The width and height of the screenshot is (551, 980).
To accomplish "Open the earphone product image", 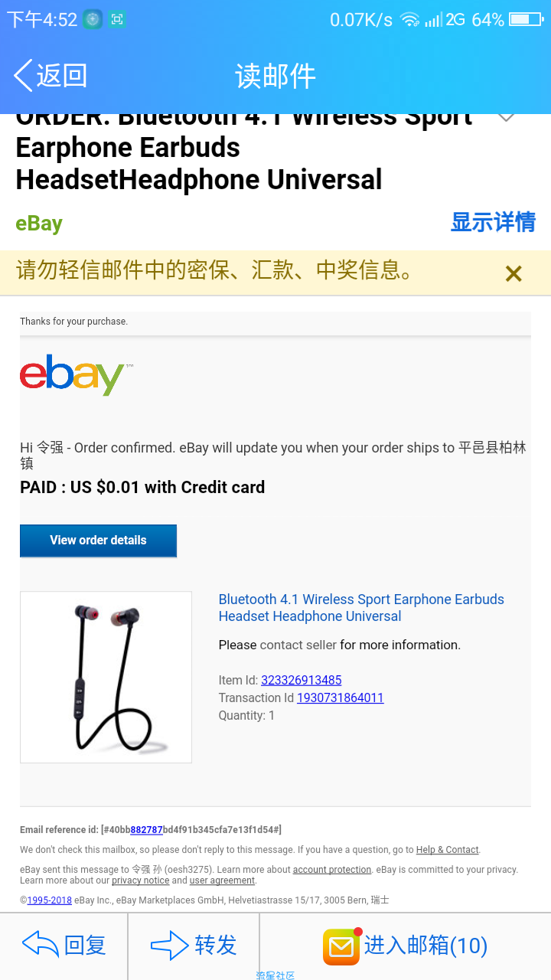I will tap(106, 677).
